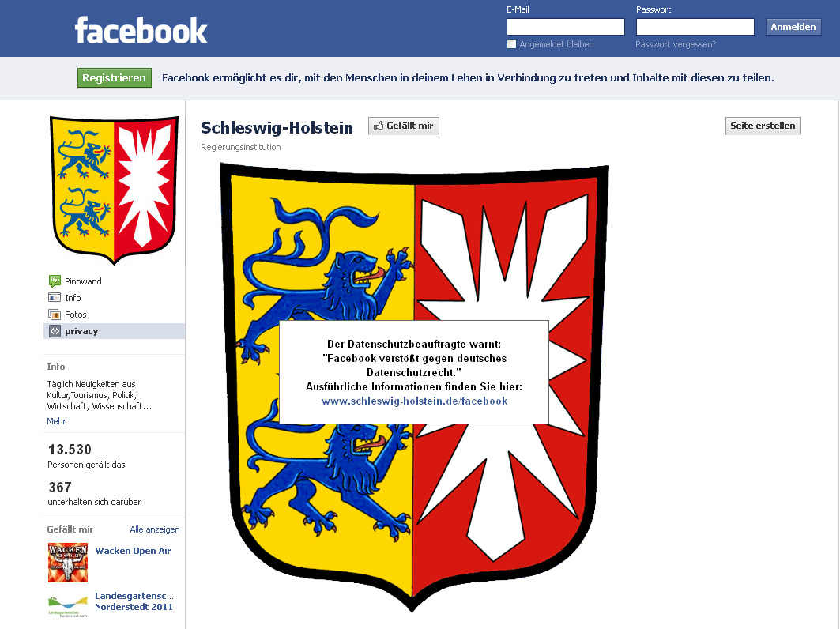The image size is (840, 629).
Task: Open the Wacken Open Air thumbnail
Action: point(68,563)
